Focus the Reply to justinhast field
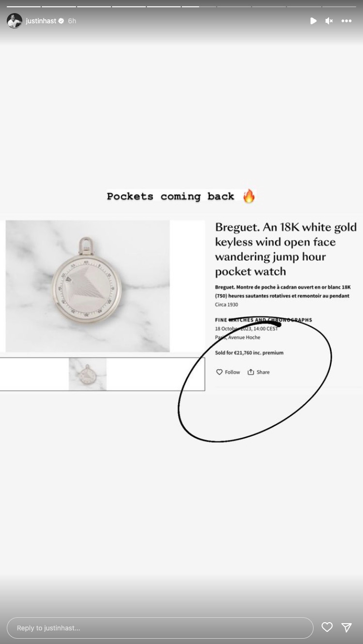 point(160,628)
